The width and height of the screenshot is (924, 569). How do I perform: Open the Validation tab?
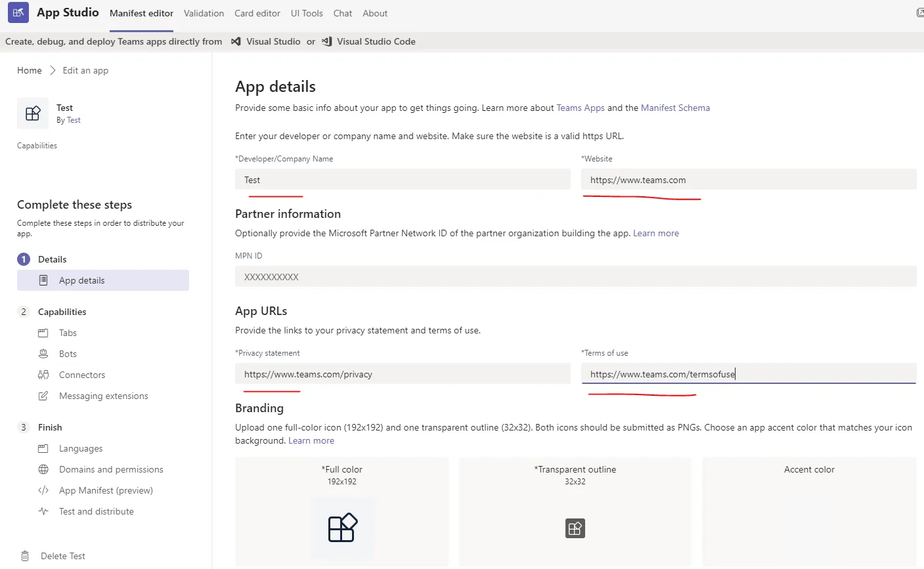(204, 13)
